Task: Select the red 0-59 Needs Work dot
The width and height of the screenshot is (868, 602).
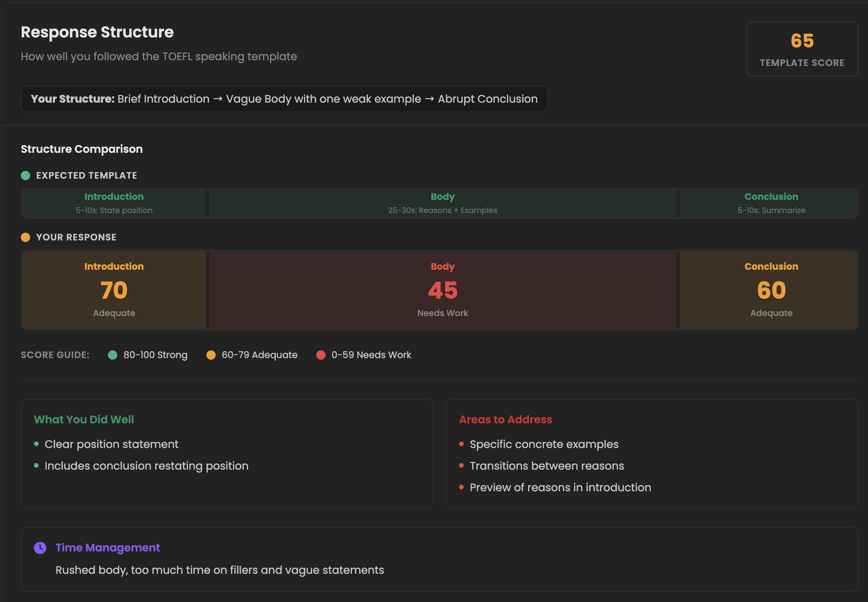Action: (x=321, y=355)
